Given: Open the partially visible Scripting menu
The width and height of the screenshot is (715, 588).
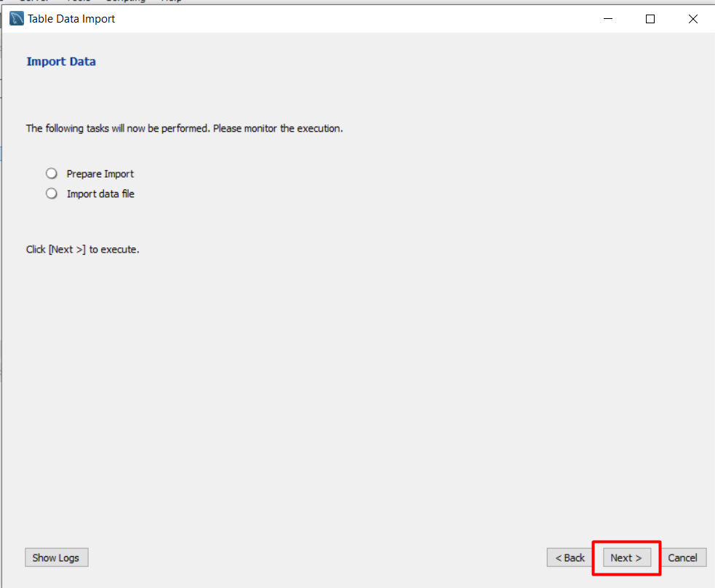Looking at the screenshot, I should coord(125,1).
